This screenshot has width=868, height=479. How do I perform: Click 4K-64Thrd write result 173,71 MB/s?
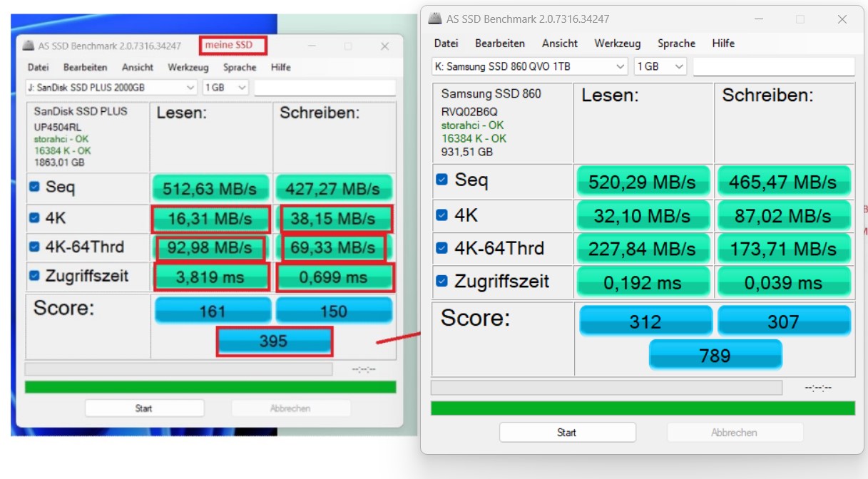click(x=783, y=249)
